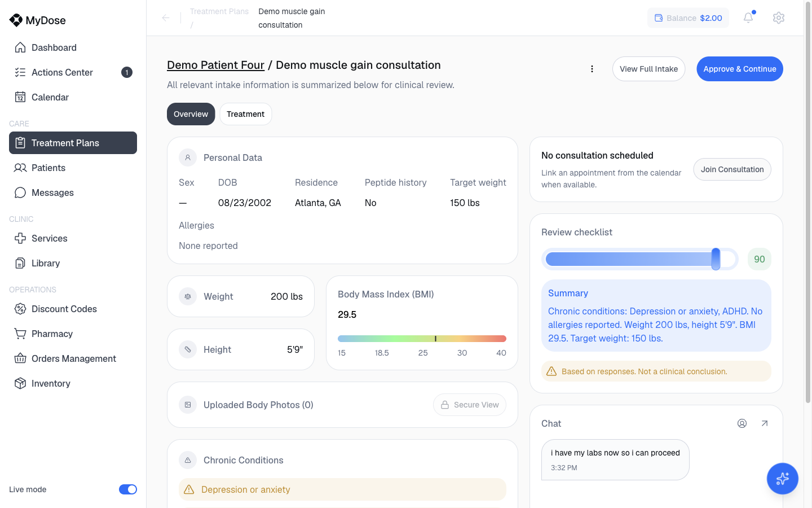This screenshot has width=812, height=508.
Task: Click the View Full Intake button
Action: click(x=648, y=69)
